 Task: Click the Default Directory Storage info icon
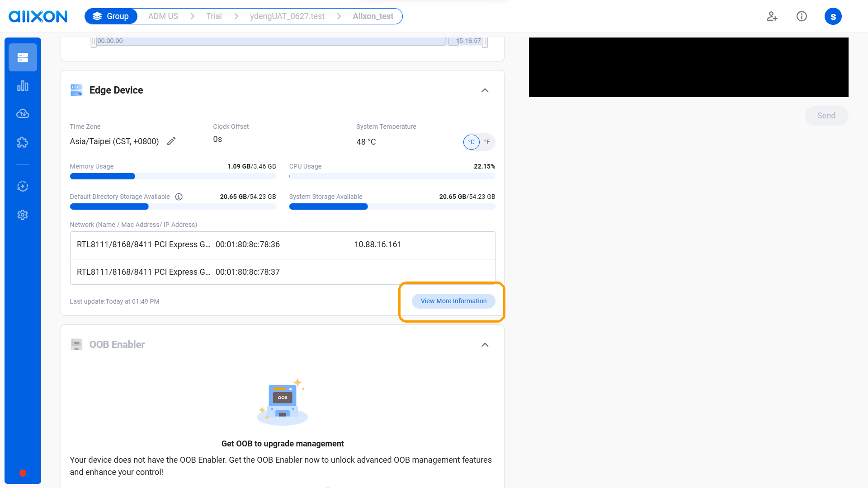tap(179, 197)
